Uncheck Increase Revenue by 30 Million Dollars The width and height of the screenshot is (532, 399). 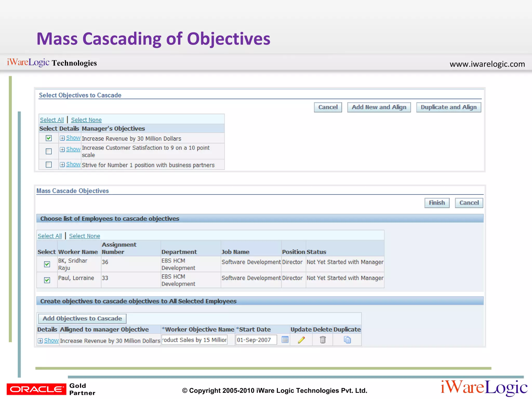(x=49, y=138)
